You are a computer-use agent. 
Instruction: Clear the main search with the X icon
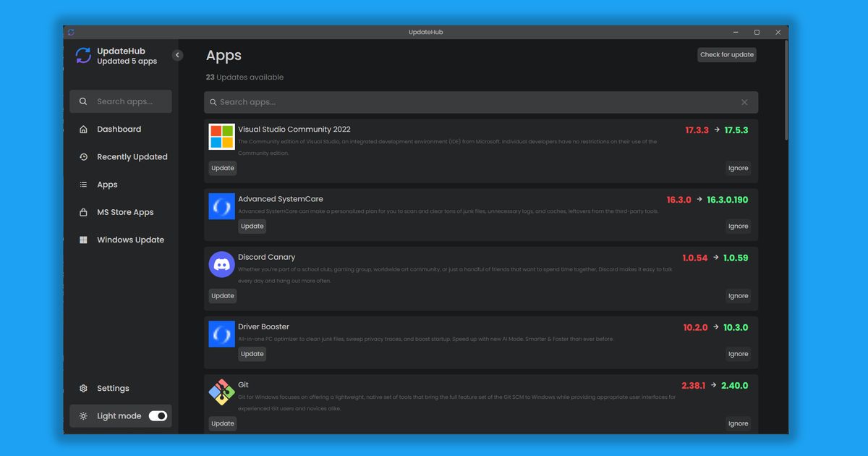744,102
